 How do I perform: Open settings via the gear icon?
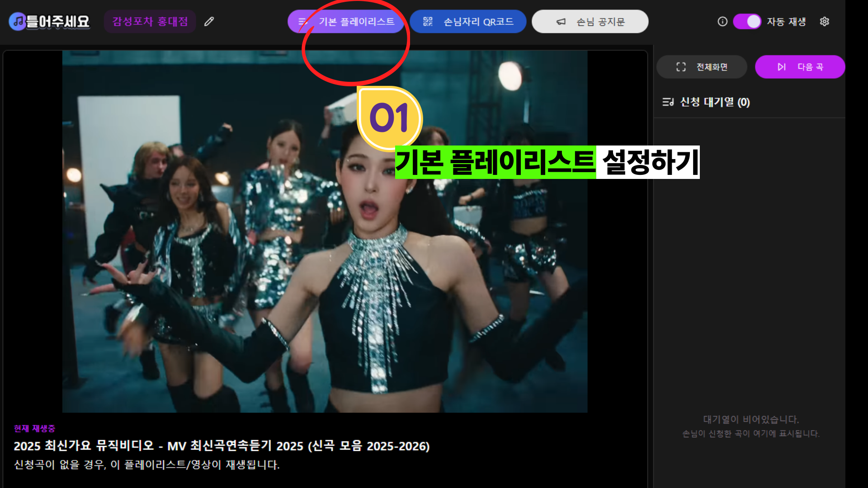824,21
